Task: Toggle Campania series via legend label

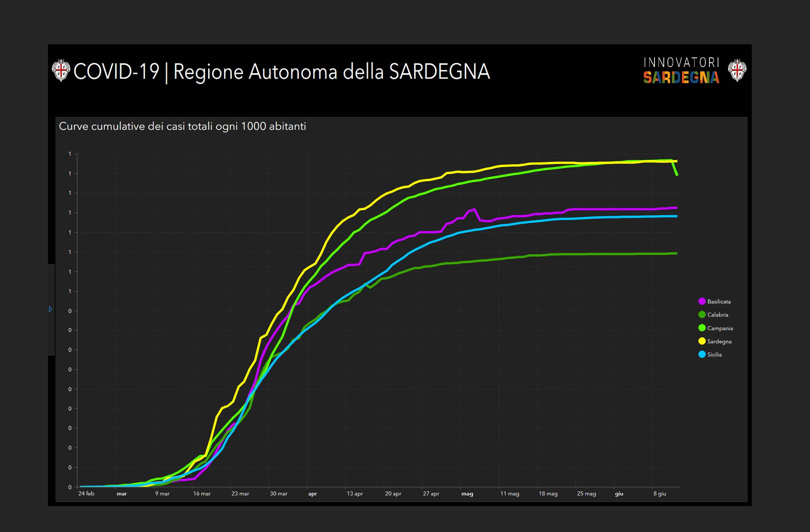Action: point(720,328)
